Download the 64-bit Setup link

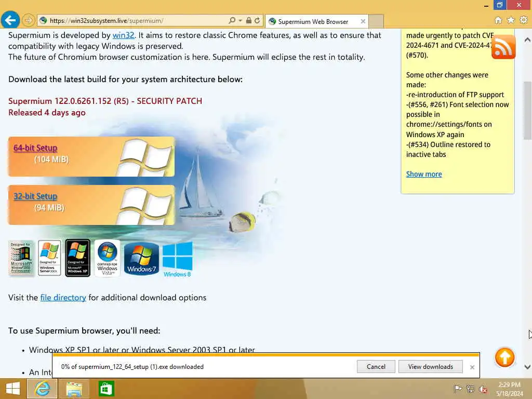point(35,148)
